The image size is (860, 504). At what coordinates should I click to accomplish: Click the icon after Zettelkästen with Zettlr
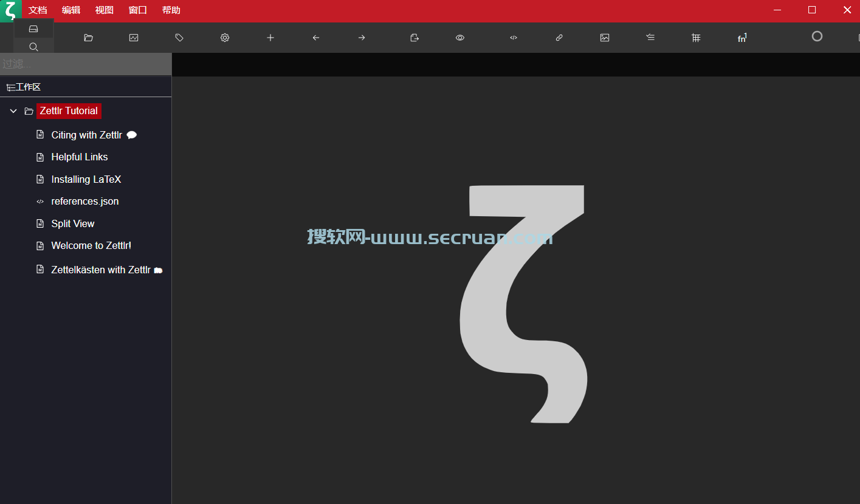(x=158, y=270)
